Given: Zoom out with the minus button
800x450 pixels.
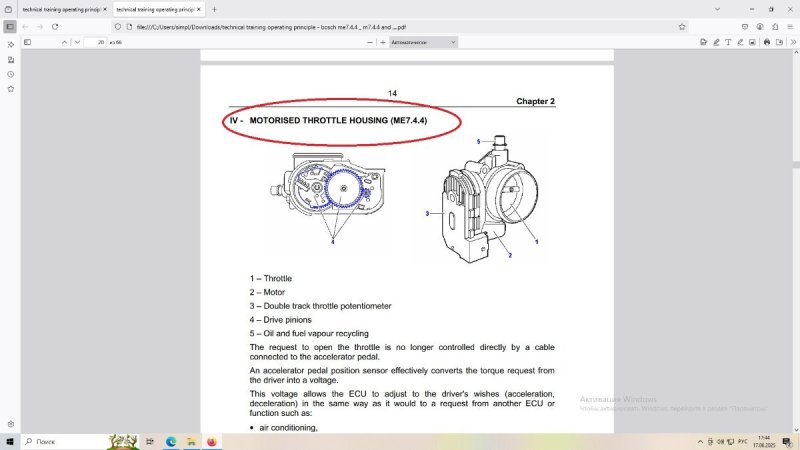Looking at the screenshot, I should (x=371, y=42).
